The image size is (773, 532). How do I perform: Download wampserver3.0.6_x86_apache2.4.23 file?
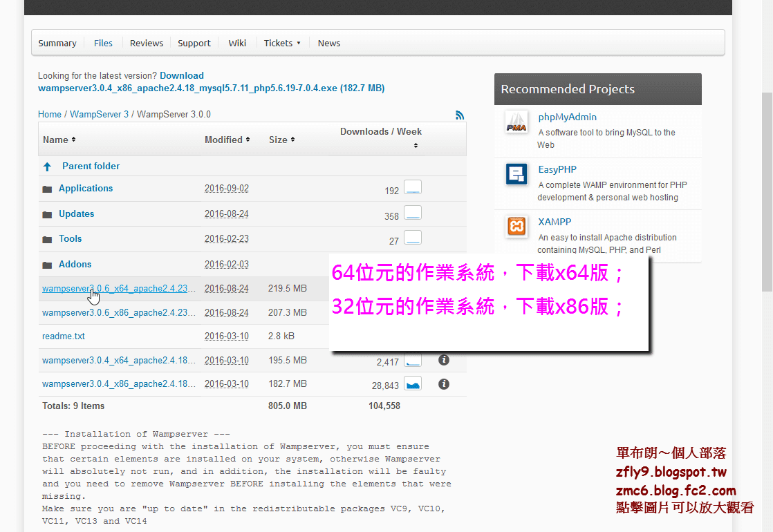point(119,313)
